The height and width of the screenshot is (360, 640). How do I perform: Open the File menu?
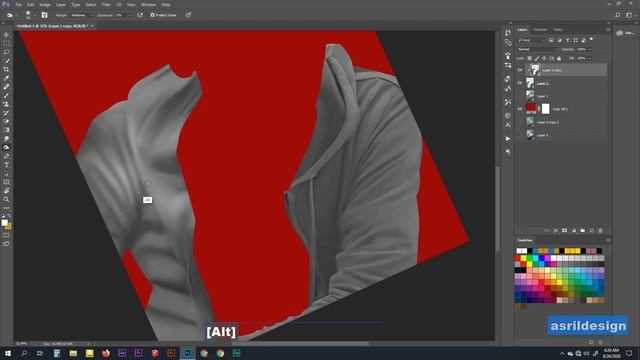coord(18,4)
